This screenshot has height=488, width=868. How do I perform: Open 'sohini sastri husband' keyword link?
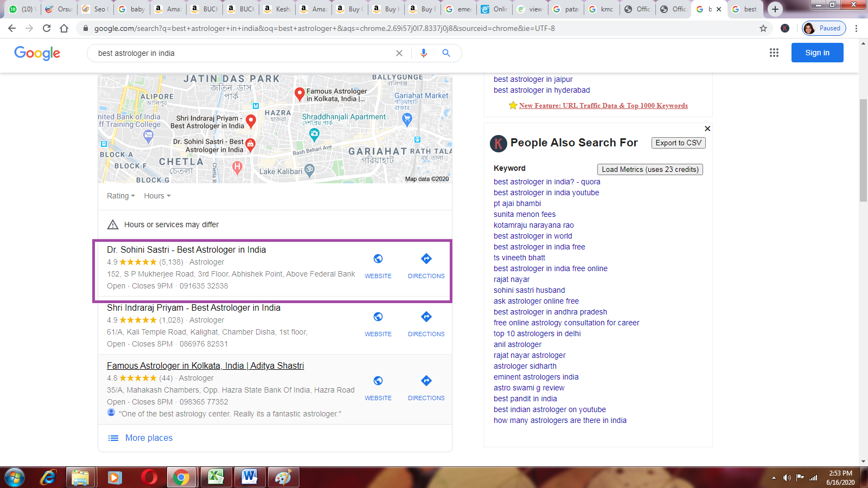point(529,290)
